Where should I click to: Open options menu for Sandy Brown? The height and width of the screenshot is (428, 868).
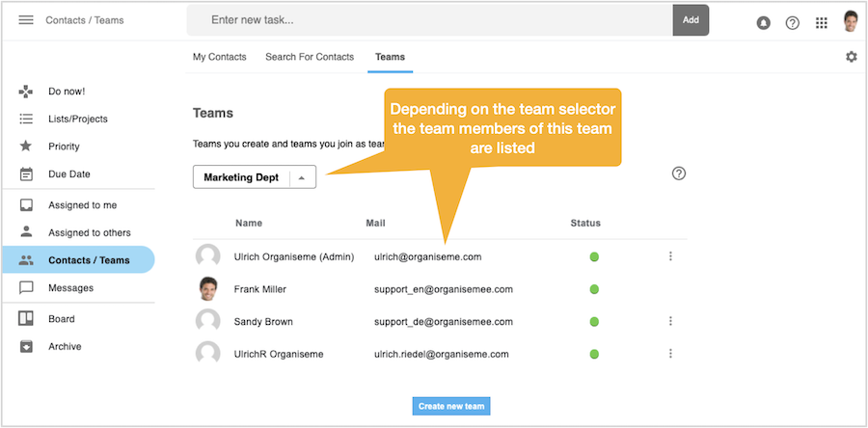click(x=670, y=321)
